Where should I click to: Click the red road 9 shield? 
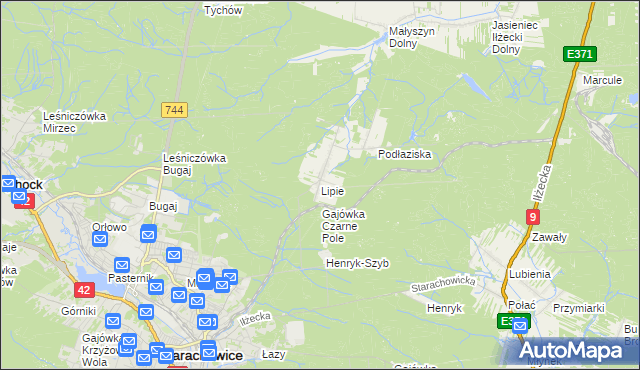point(532,217)
